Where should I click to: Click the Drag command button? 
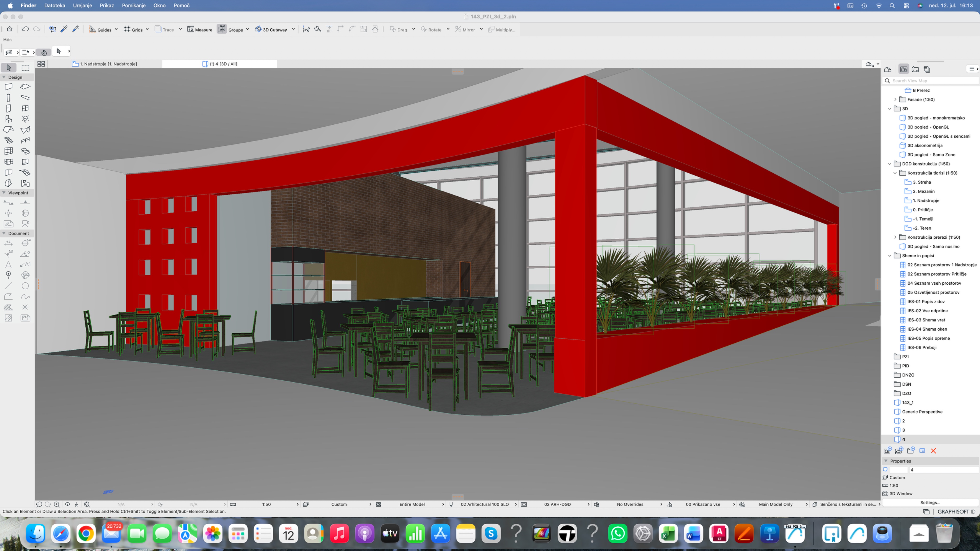(398, 29)
